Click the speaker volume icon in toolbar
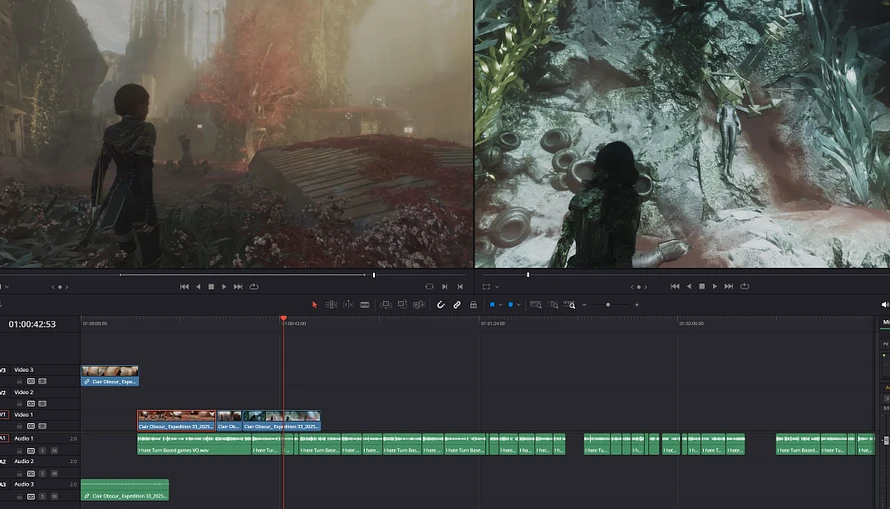 coord(885,305)
